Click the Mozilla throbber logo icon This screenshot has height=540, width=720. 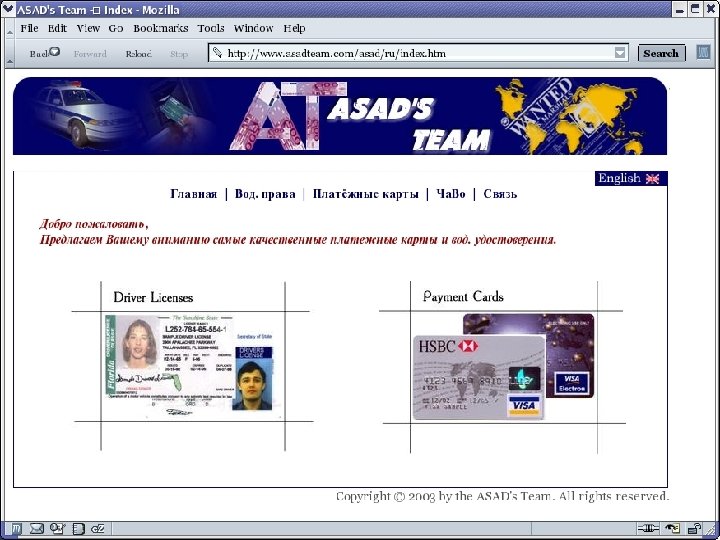point(703,52)
